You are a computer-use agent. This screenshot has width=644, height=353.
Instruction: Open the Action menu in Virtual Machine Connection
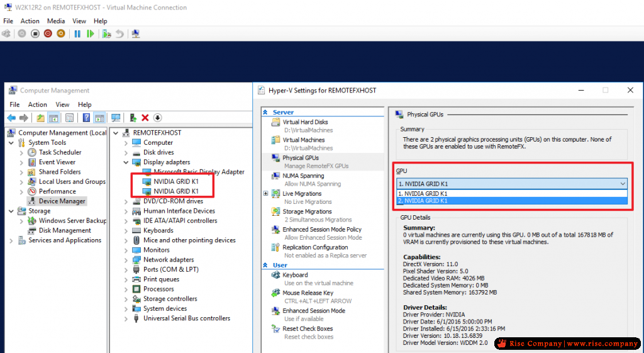[30, 21]
